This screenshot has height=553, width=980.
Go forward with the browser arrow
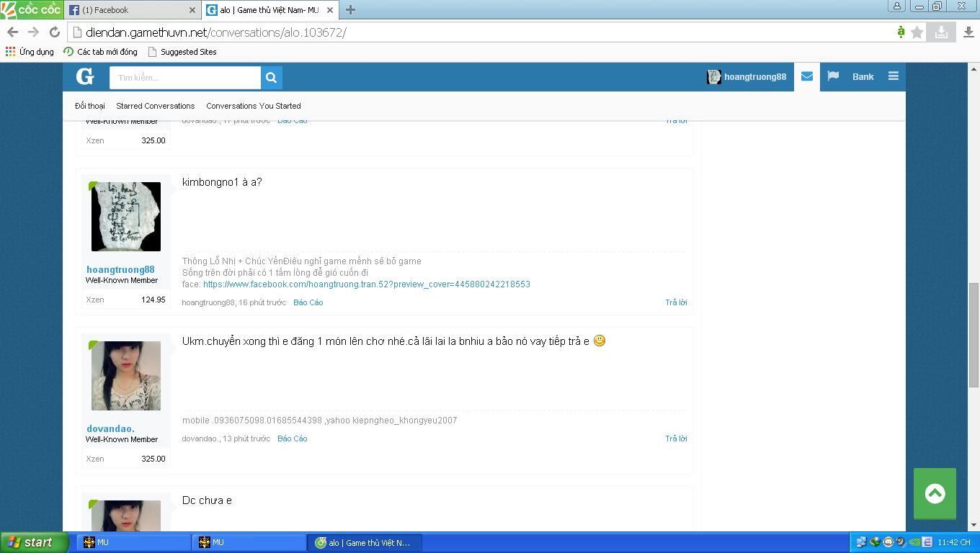point(33,32)
